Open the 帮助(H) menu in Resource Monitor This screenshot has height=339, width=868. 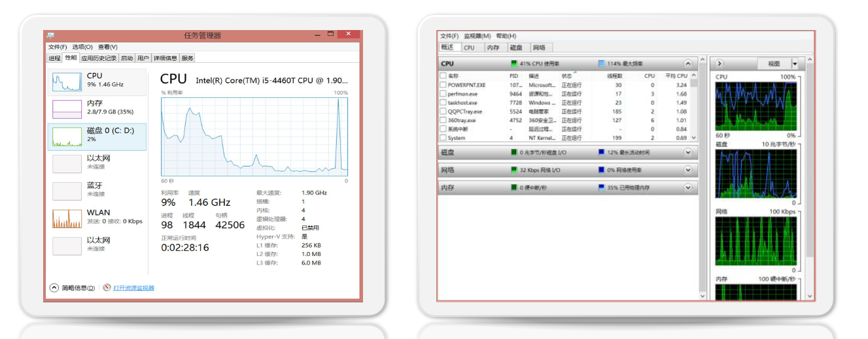click(506, 36)
